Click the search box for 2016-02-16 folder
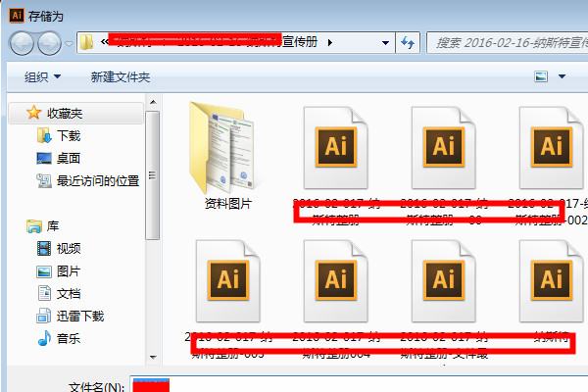This screenshot has height=392, width=588. point(508,43)
